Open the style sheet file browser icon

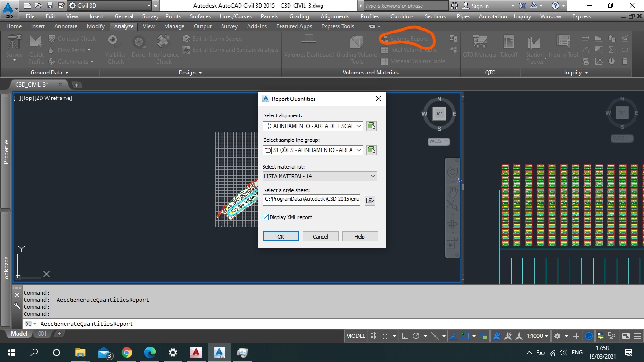click(x=370, y=200)
